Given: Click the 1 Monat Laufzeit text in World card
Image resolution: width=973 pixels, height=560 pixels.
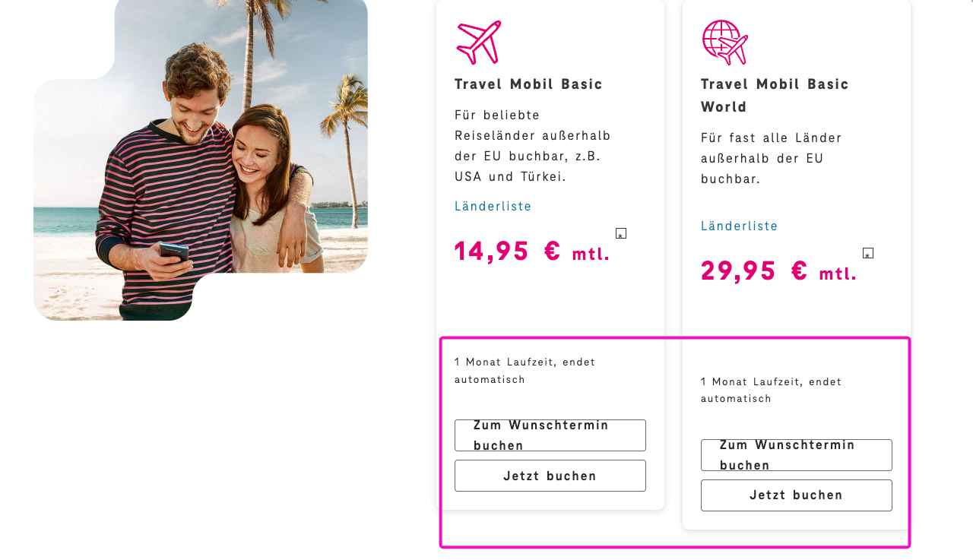Looking at the screenshot, I should coord(771,389).
